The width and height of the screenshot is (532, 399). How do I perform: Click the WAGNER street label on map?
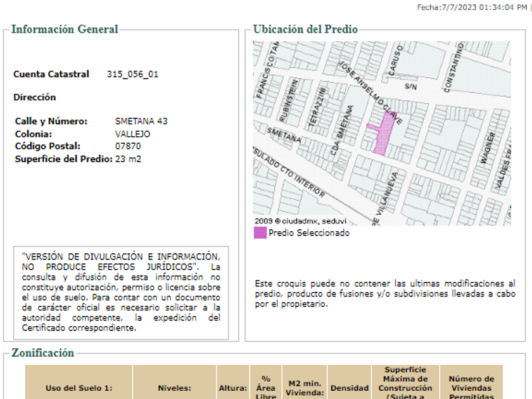click(x=488, y=148)
